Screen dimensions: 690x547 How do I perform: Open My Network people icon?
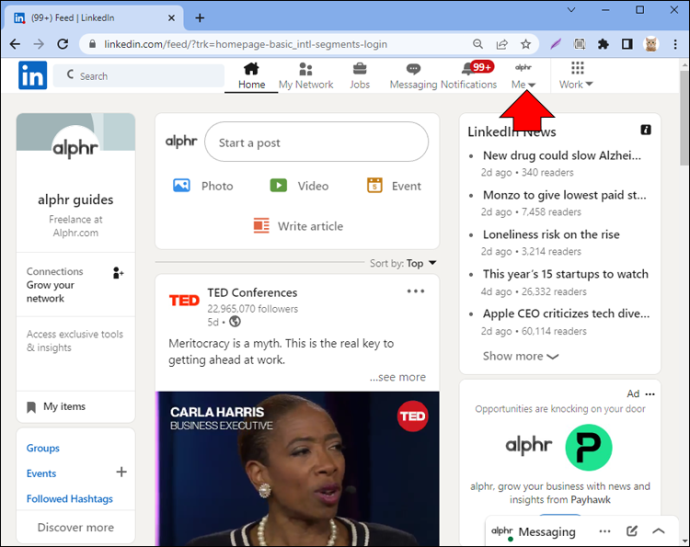(305, 69)
